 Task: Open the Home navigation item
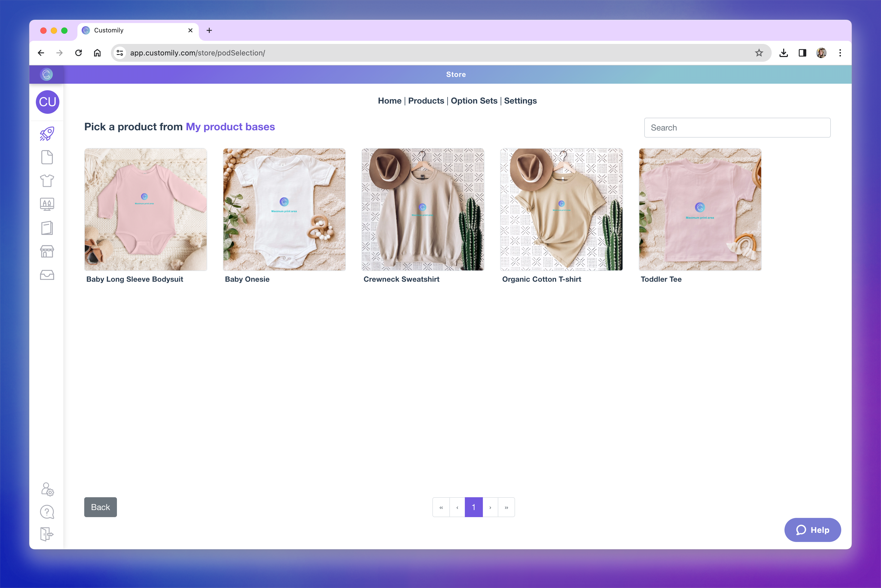click(x=390, y=100)
